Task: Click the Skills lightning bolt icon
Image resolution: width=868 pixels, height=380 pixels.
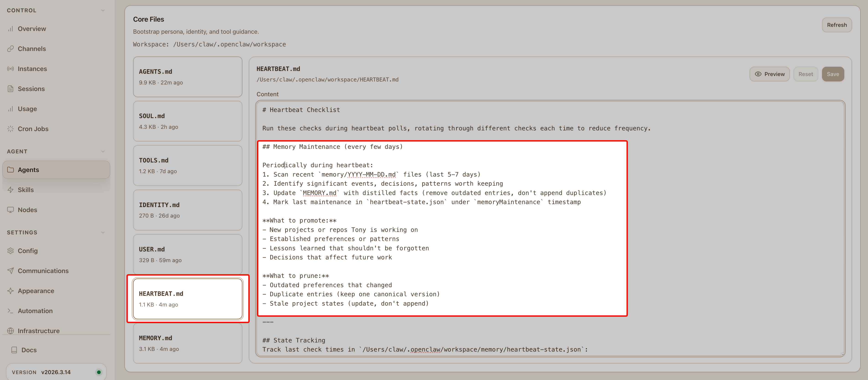Action: tap(10, 190)
